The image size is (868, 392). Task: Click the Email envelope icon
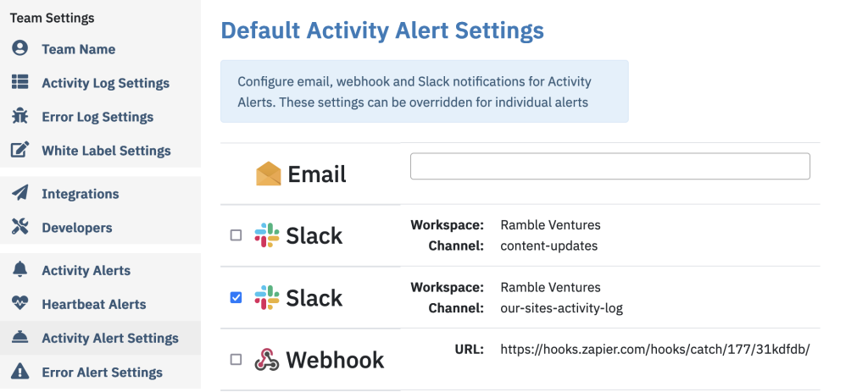(269, 174)
